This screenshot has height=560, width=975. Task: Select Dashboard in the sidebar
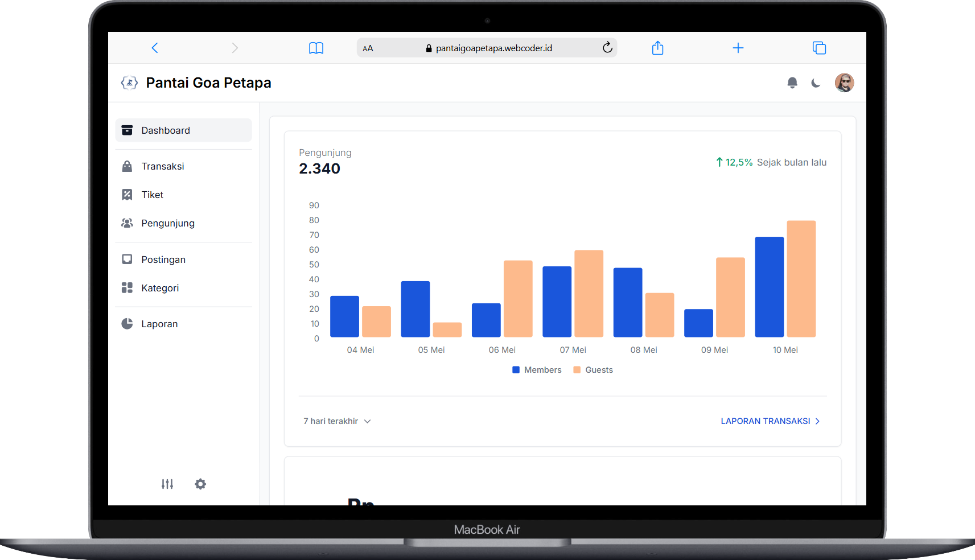[x=183, y=130]
